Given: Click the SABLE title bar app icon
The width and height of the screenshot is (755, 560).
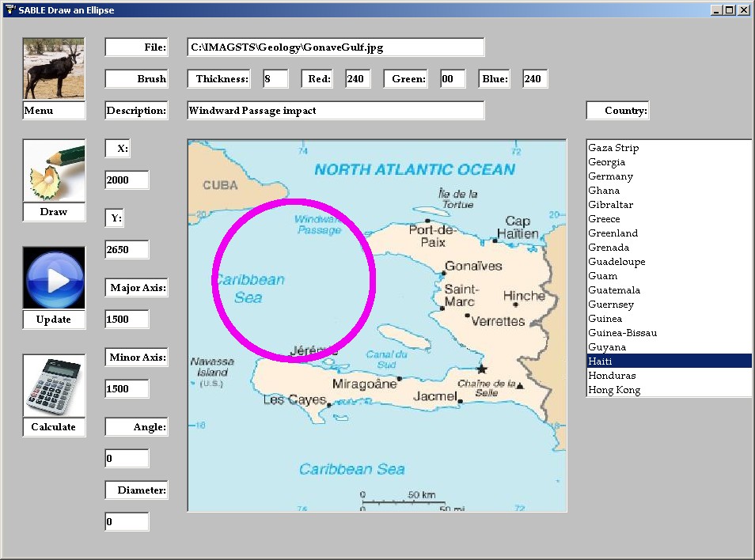Looking at the screenshot, I should [x=9, y=9].
